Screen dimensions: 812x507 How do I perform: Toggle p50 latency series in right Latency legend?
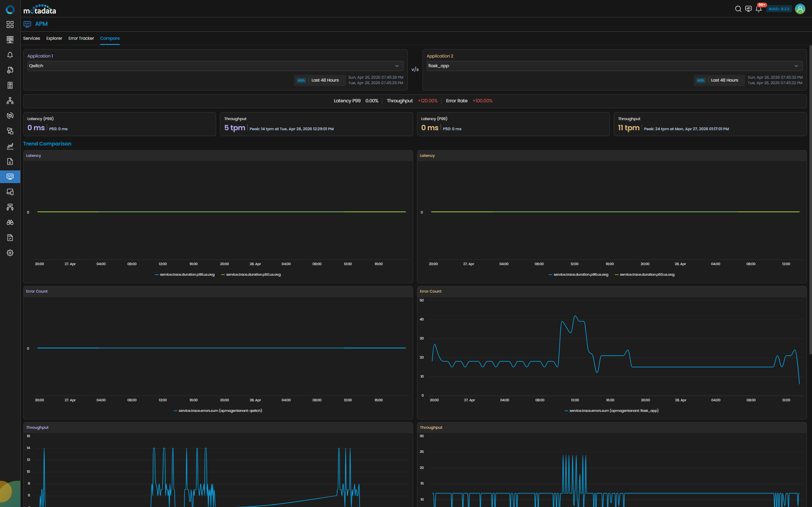645,274
